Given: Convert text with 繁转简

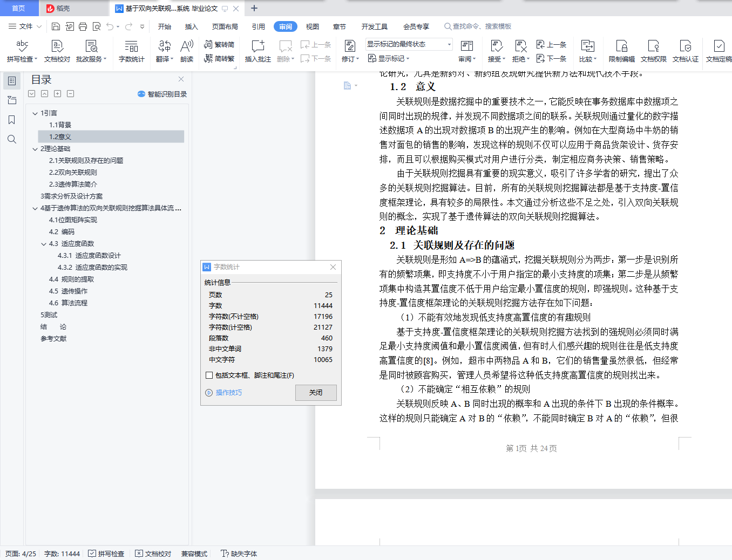Looking at the screenshot, I should point(219,45).
